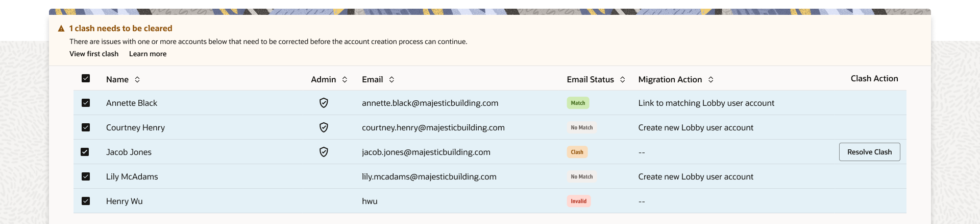Click the Resolve Clash button
This screenshot has height=224, width=980.
pos(870,152)
